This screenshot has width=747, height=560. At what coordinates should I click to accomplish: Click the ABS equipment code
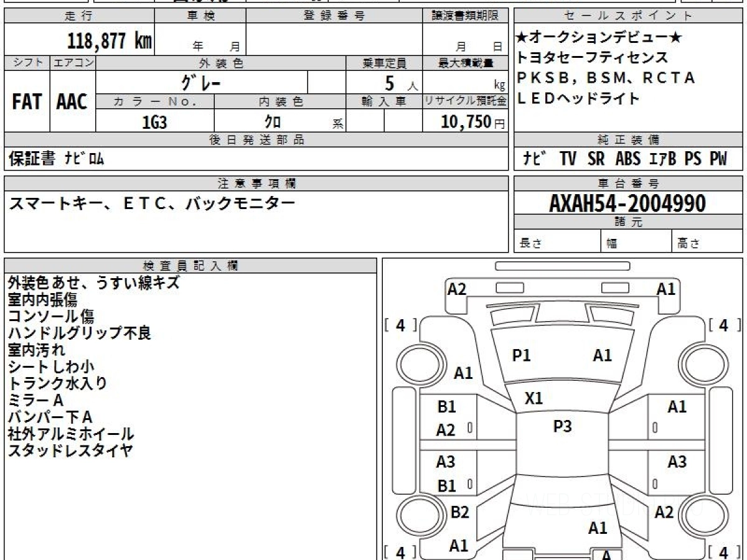coord(627,159)
